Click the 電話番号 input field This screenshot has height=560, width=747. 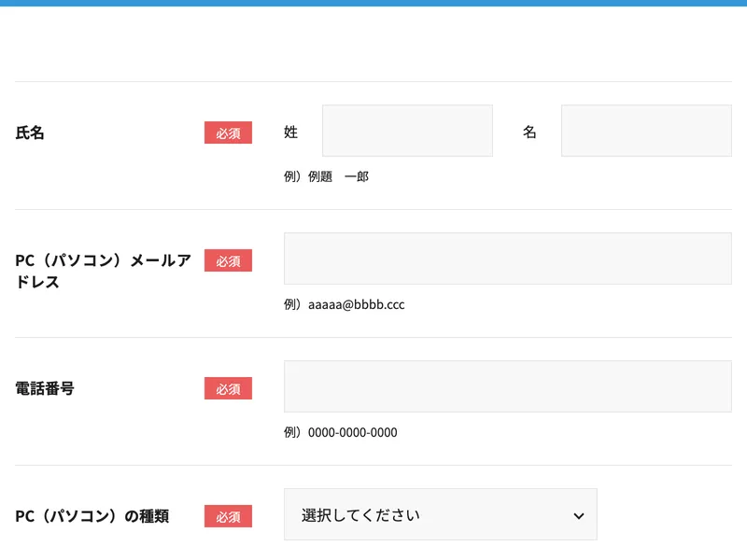point(508,386)
